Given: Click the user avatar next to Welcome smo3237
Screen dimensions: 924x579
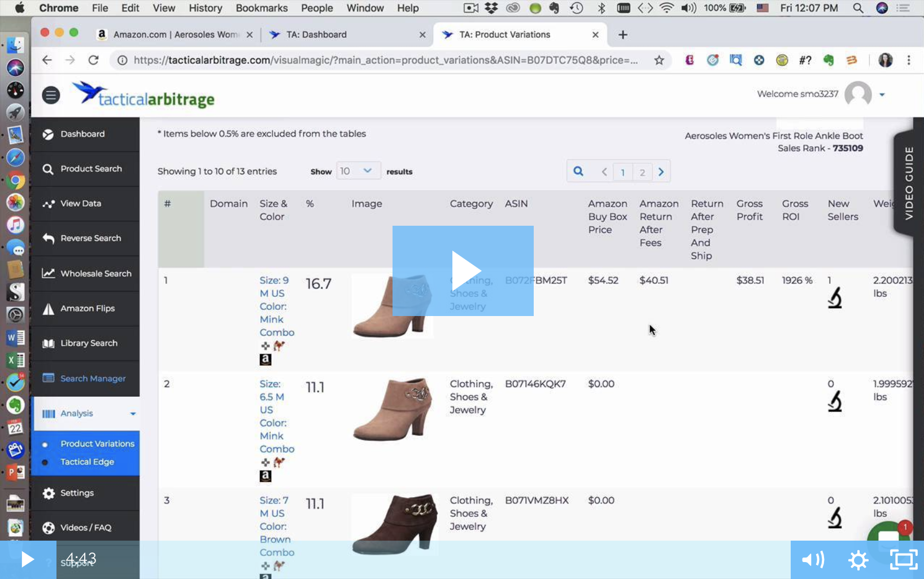Looking at the screenshot, I should coord(858,94).
